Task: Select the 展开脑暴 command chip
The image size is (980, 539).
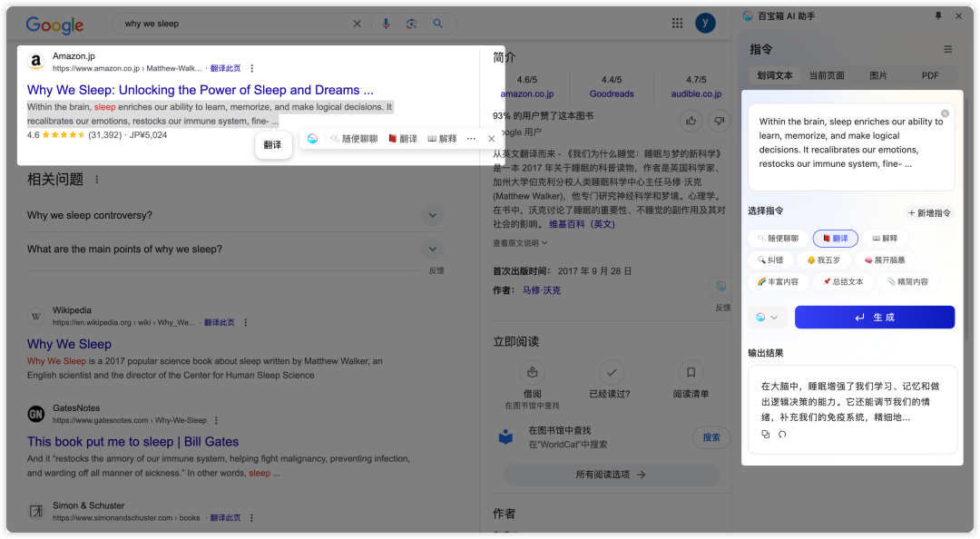Action: pyautogui.click(x=885, y=260)
